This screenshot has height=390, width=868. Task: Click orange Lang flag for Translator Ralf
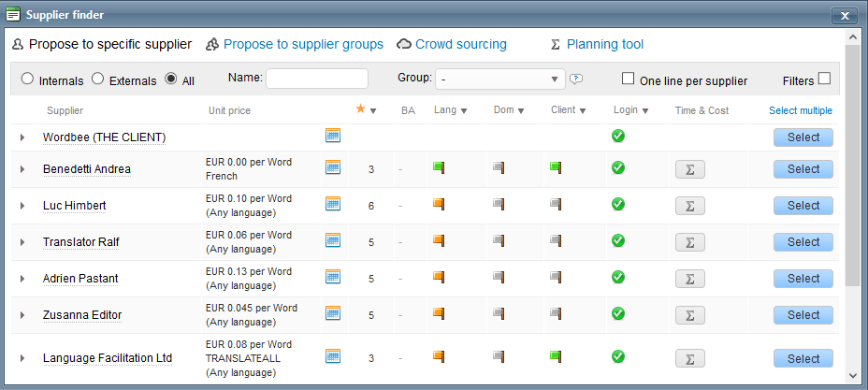[438, 240]
